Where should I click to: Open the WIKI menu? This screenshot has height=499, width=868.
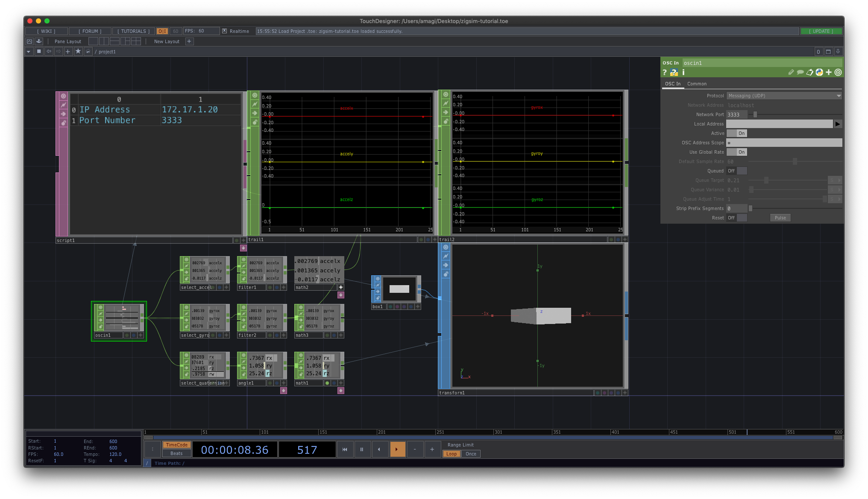click(46, 31)
